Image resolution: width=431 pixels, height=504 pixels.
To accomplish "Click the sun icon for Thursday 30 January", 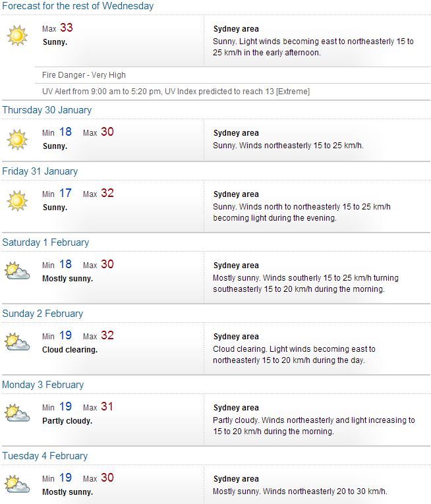I will 17,140.
